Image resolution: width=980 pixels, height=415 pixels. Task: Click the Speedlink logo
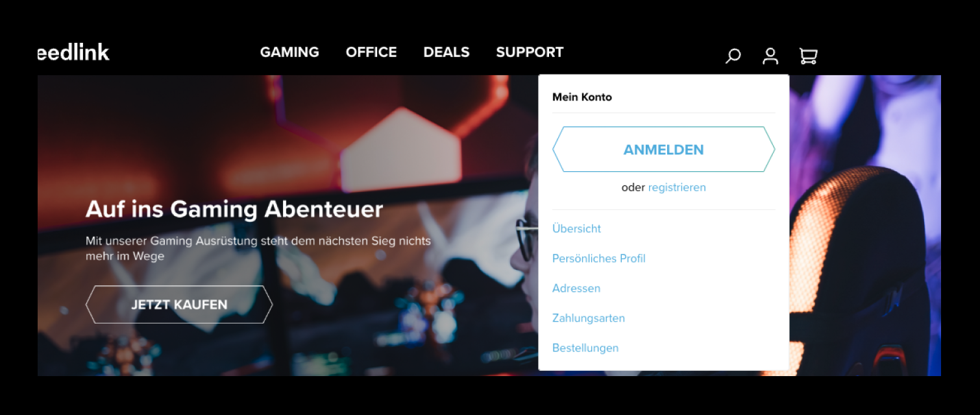coord(73,52)
